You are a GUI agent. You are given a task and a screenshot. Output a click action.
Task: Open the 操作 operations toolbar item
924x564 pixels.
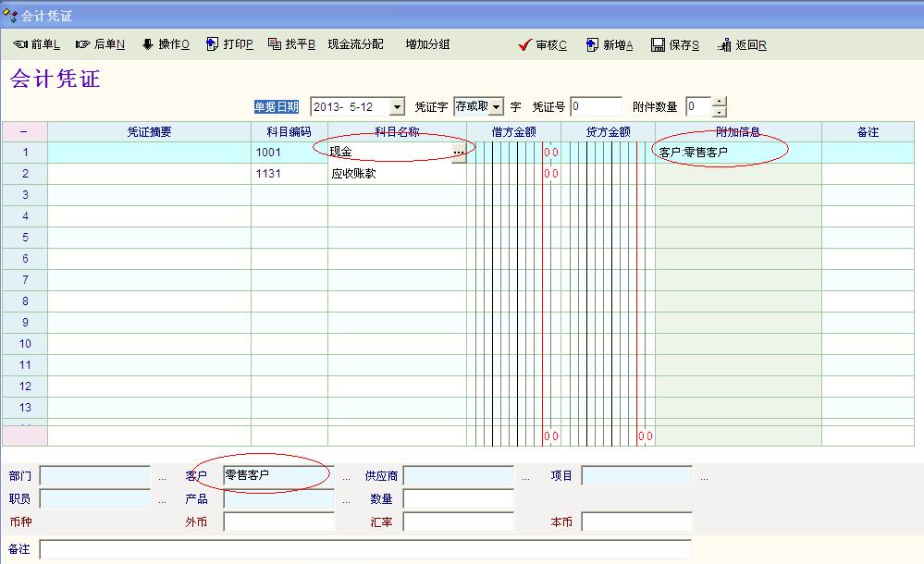pos(148,44)
